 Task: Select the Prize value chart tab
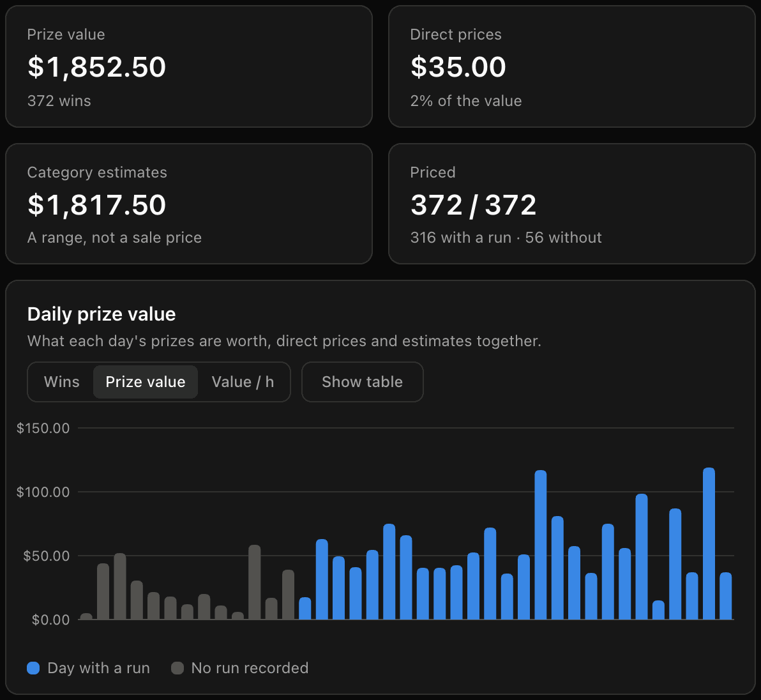tap(146, 382)
